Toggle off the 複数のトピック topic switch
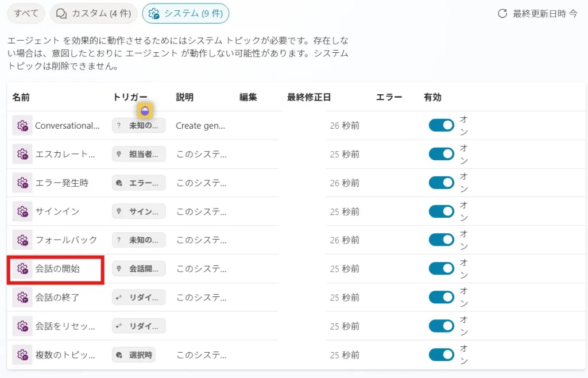The width and height of the screenshot is (588, 378). (441, 355)
